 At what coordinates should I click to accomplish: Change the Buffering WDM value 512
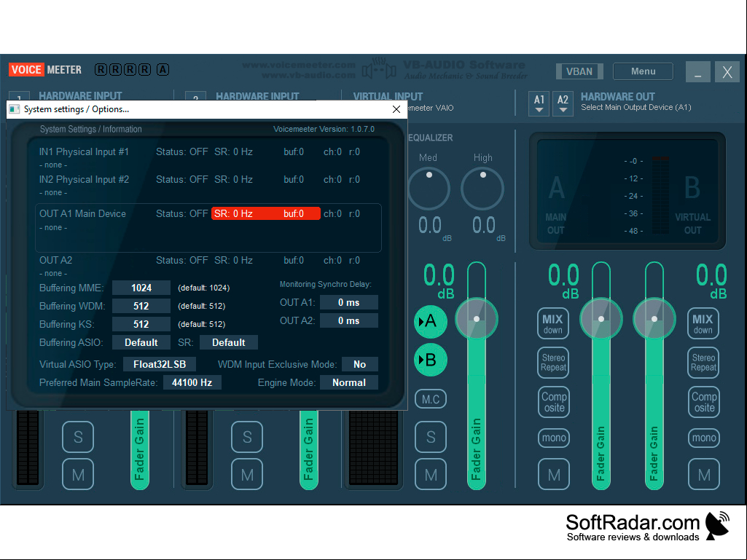click(x=141, y=306)
